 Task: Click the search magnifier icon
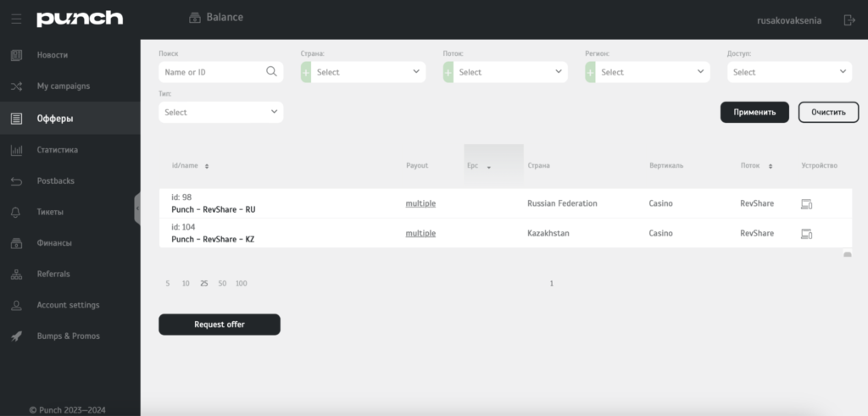[x=271, y=71]
